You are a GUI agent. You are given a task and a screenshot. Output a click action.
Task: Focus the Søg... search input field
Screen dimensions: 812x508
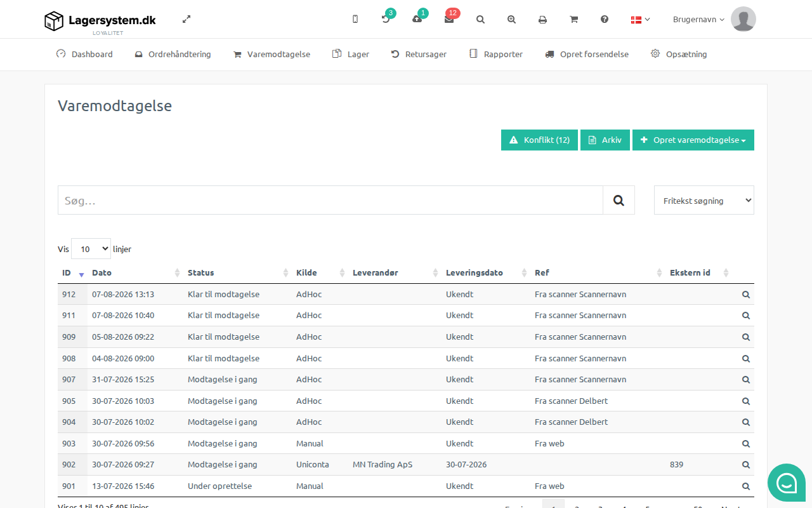click(x=331, y=200)
